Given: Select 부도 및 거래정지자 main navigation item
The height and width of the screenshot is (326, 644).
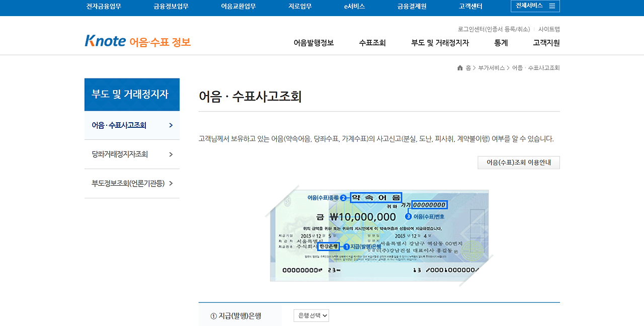Looking at the screenshot, I should 440,43.
